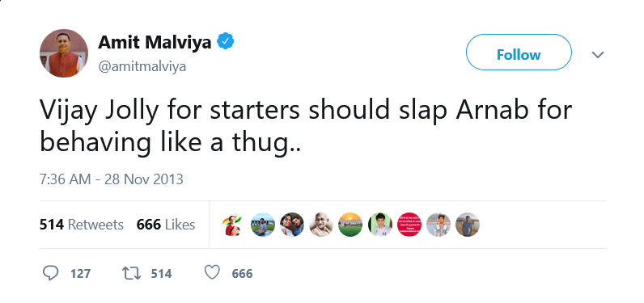Click the tweet text about Vijay Jolly

pyautogui.click(x=306, y=126)
